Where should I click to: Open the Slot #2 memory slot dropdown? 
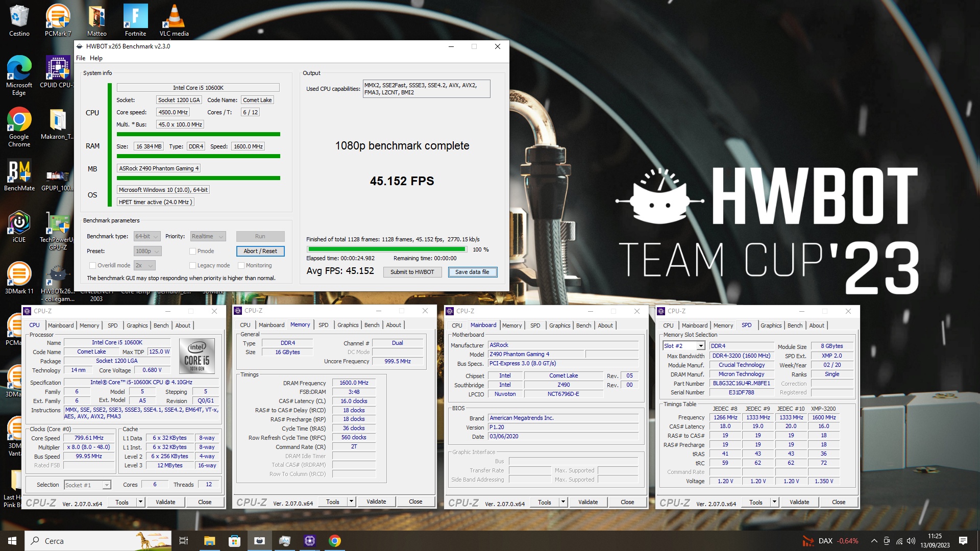pyautogui.click(x=684, y=346)
